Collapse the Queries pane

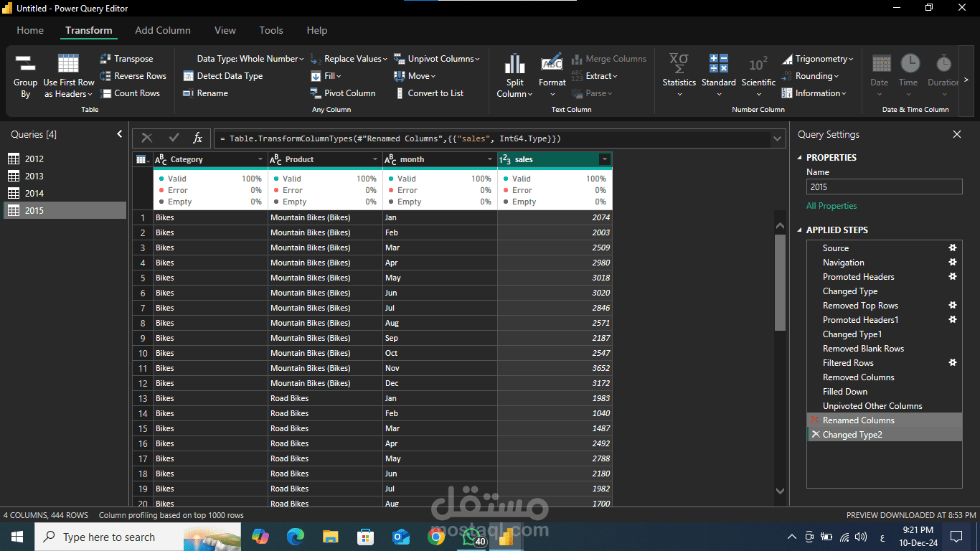(x=119, y=134)
